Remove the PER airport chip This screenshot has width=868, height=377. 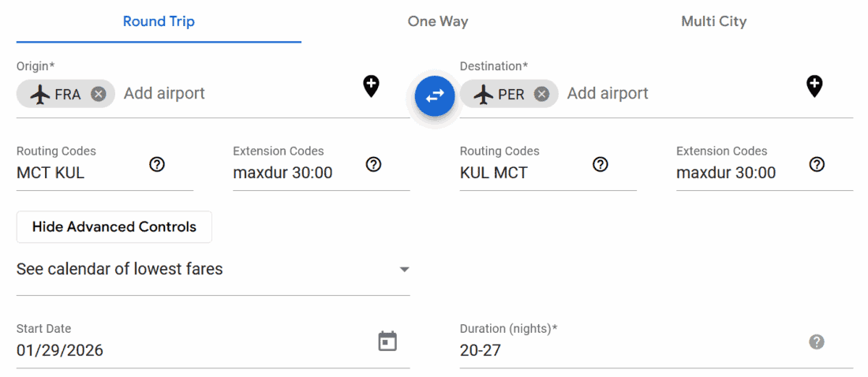(x=541, y=94)
